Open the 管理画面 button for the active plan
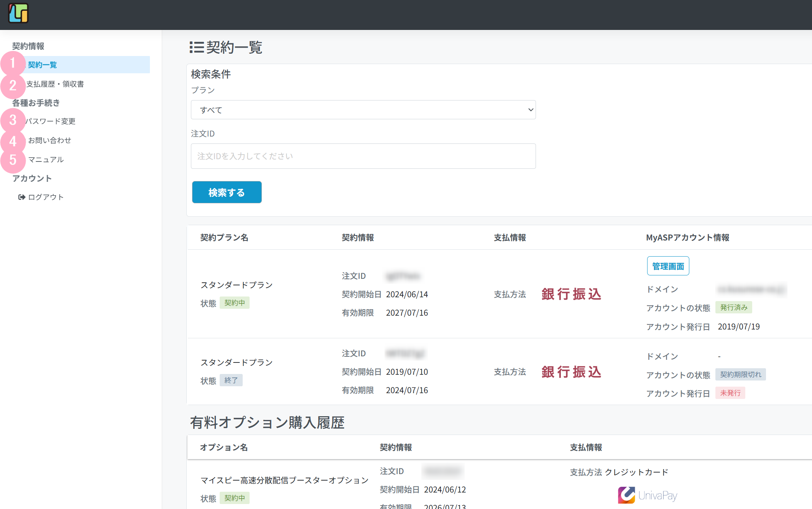This screenshot has width=812, height=509. 668,266
